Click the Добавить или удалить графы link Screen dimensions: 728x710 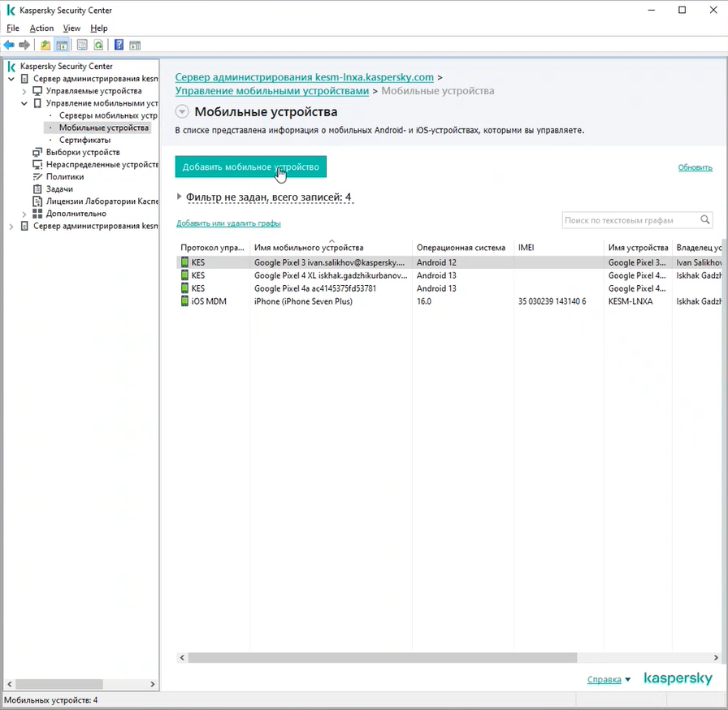pyautogui.click(x=228, y=223)
